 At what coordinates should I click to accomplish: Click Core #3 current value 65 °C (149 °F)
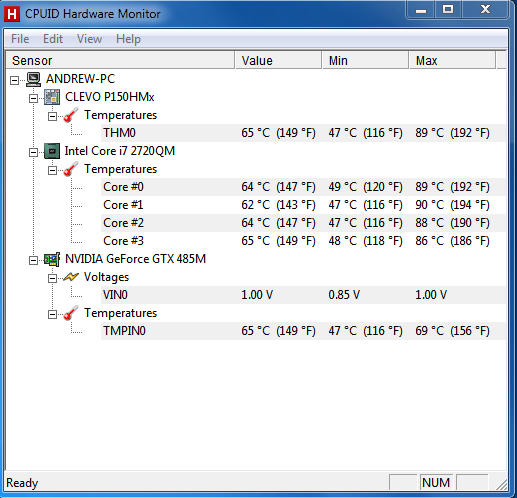tap(278, 241)
